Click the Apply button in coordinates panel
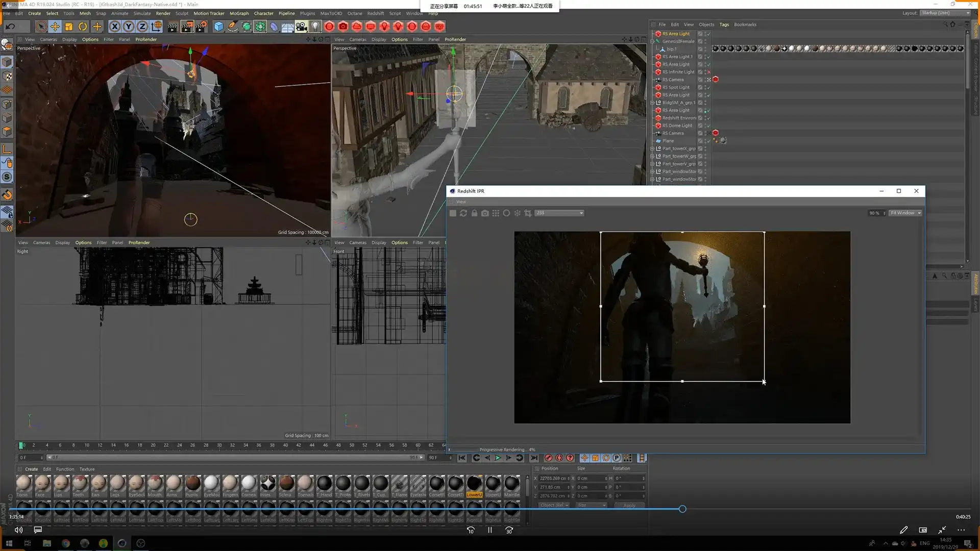 coord(629,505)
